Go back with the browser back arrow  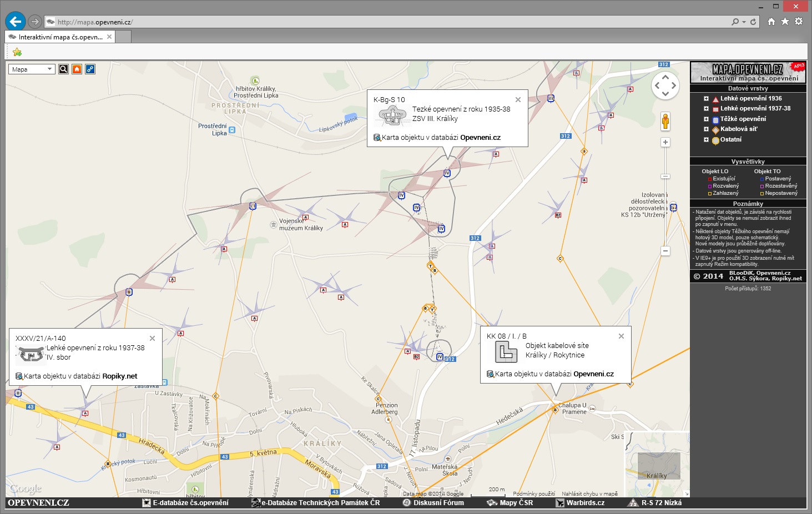(x=16, y=22)
